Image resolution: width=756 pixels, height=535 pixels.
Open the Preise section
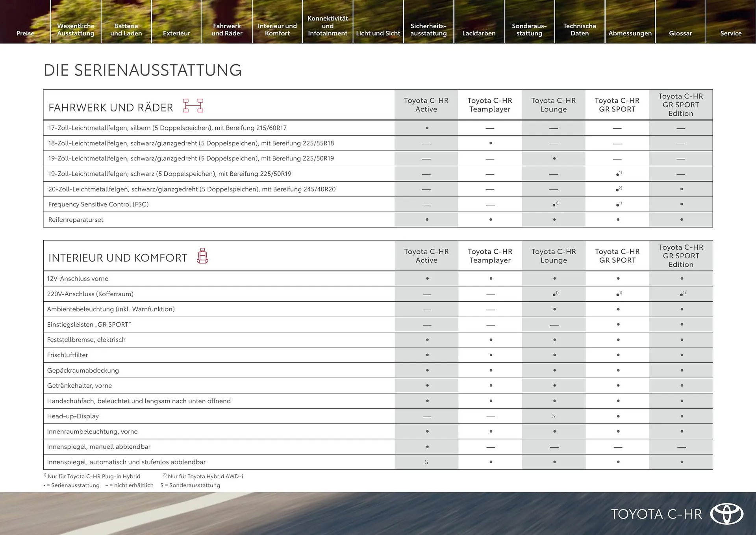point(25,33)
